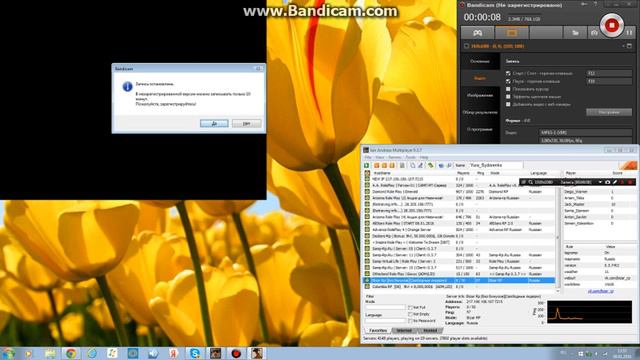The width and height of the screenshot is (640, 360).
Task: Open Help menu in SA-MP window
Action: pos(424,157)
